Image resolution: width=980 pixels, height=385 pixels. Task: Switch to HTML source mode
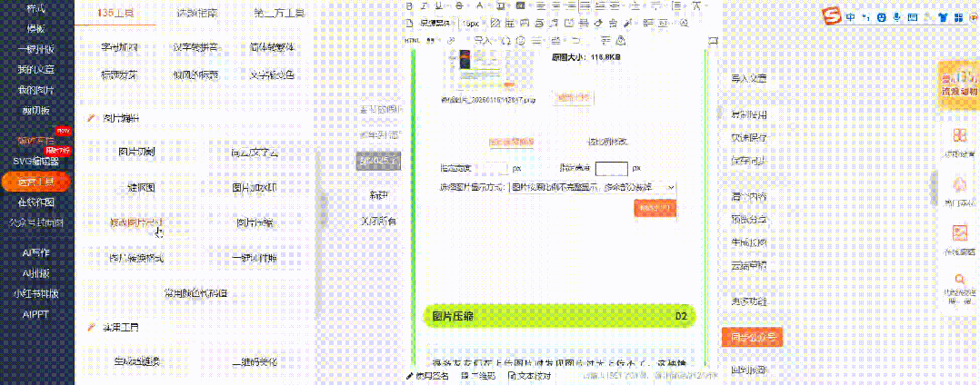point(413,41)
